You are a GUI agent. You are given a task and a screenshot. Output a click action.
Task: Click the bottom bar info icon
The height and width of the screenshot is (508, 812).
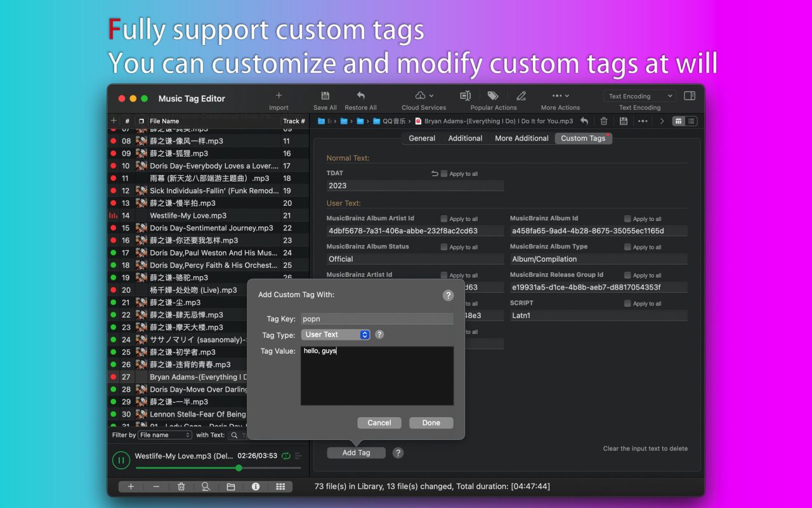point(256,486)
